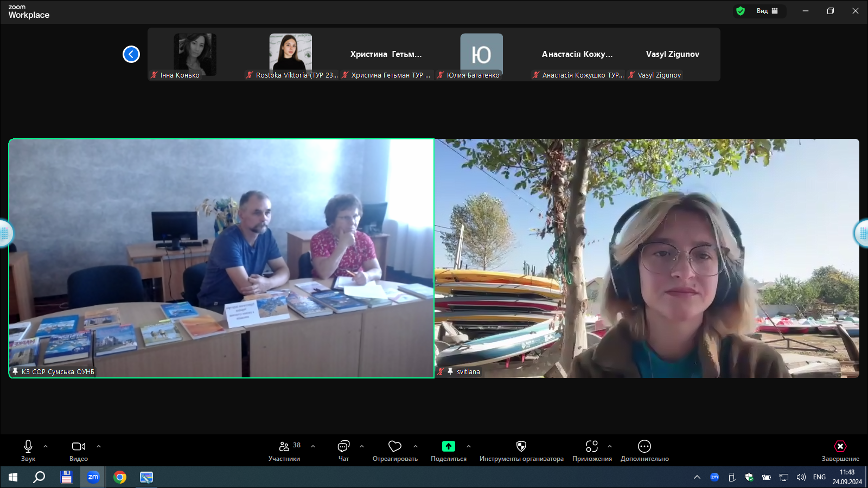Image resolution: width=868 pixels, height=488 pixels.
Task: End the meeting with Завершение
Action: pyautogui.click(x=840, y=450)
